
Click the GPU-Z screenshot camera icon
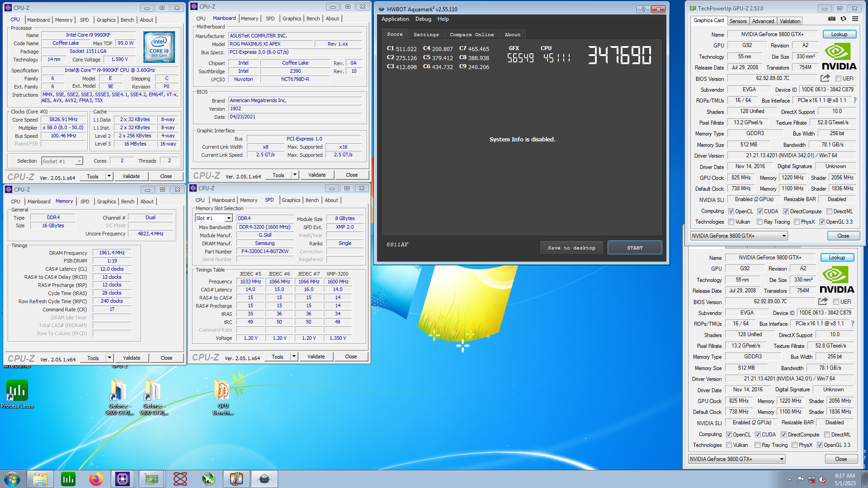831,19
